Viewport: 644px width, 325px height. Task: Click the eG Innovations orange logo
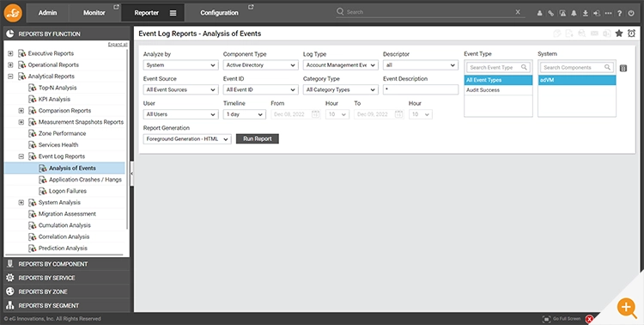tap(13, 13)
